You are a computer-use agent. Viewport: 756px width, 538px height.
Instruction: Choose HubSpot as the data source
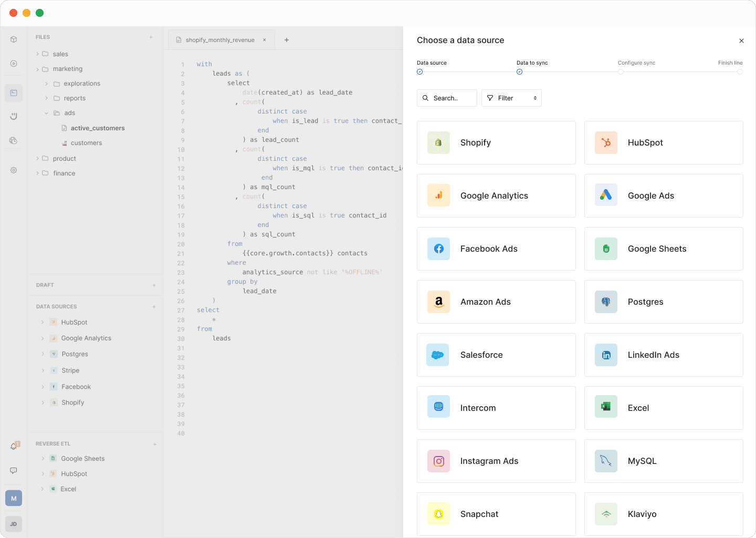pos(663,142)
